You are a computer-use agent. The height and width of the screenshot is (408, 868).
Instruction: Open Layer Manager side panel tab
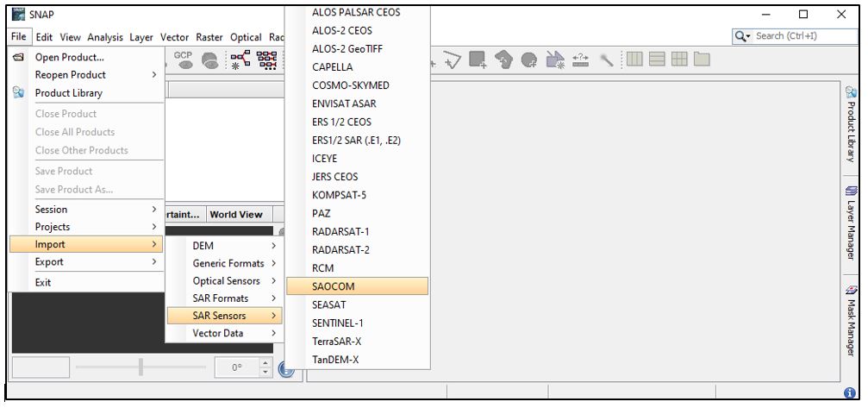(x=851, y=223)
